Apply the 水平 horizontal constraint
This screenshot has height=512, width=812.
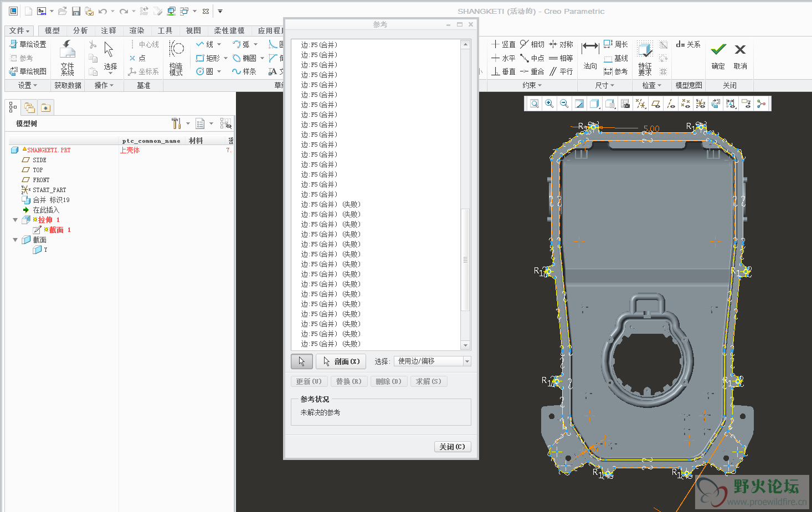503,58
